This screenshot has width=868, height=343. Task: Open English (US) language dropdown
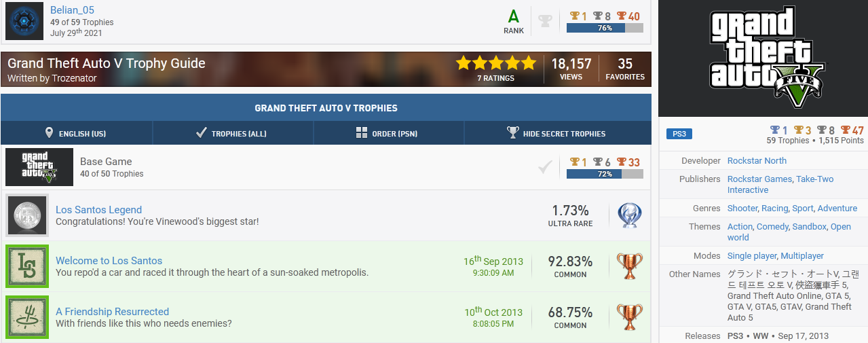tap(75, 133)
